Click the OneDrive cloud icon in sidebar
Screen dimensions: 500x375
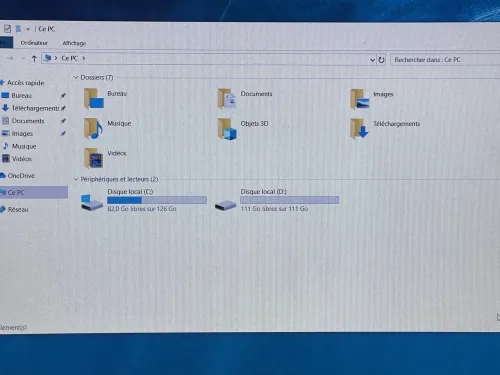pos(3,175)
